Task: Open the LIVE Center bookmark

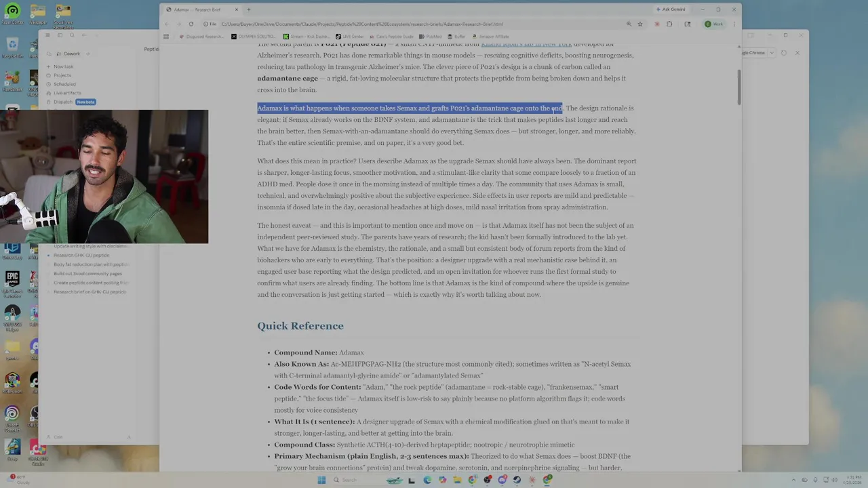Action: (x=349, y=37)
